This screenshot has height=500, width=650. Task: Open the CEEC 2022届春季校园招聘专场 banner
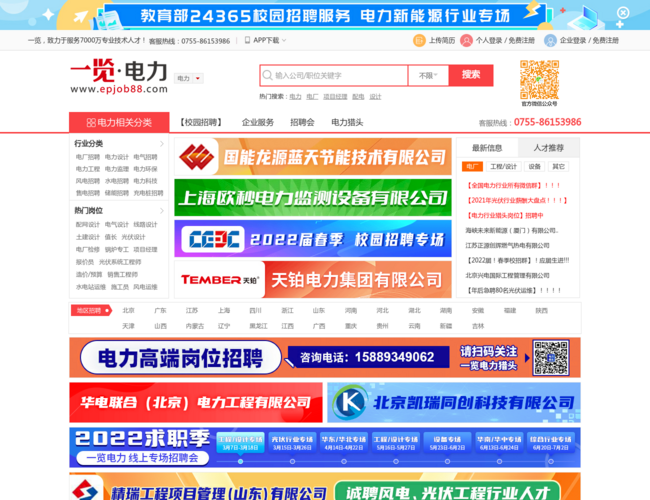[313, 239]
